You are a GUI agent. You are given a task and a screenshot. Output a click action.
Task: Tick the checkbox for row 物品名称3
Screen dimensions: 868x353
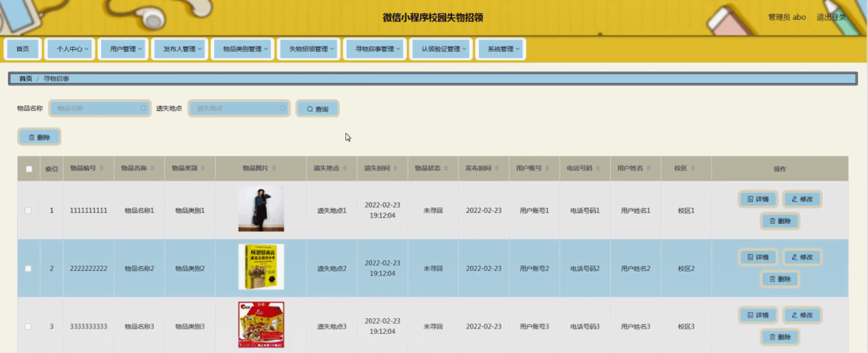(x=28, y=326)
